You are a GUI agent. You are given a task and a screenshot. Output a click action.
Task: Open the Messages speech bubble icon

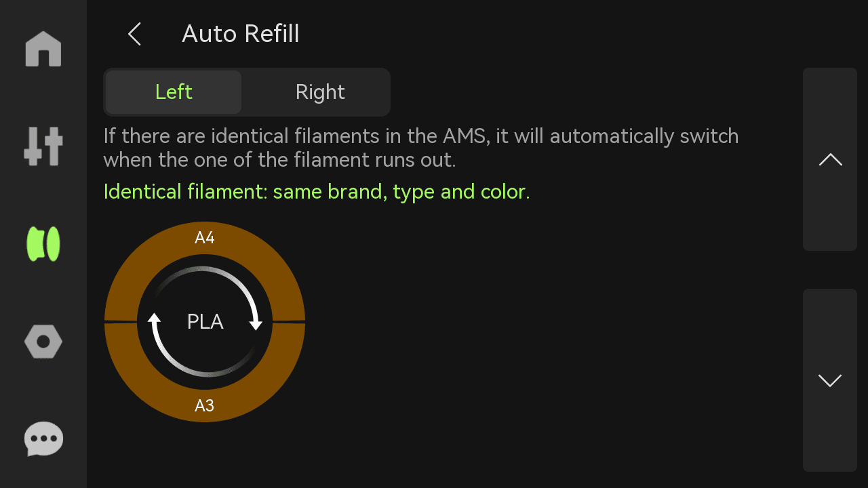coord(43,439)
